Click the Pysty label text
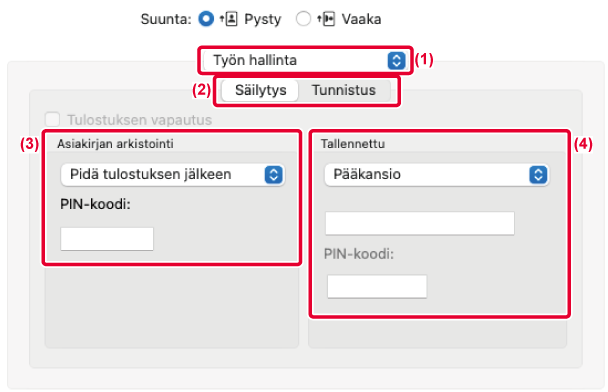This screenshot has width=608, height=392. [x=263, y=19]
